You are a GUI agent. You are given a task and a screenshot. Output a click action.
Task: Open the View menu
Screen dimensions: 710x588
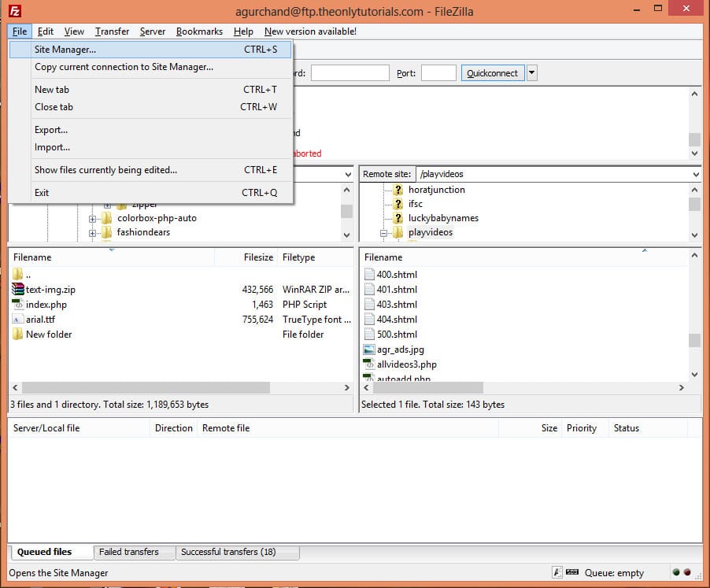pyautogui.click(x=74, y=31)
